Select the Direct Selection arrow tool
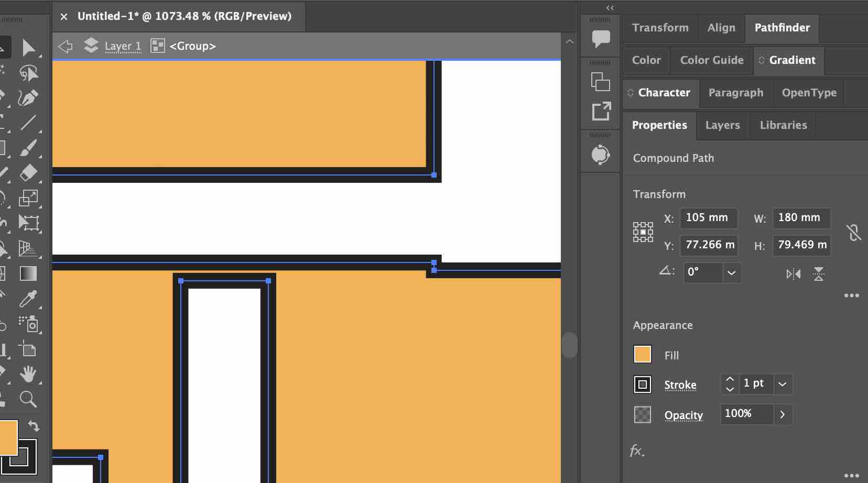 tap(28, 48)
